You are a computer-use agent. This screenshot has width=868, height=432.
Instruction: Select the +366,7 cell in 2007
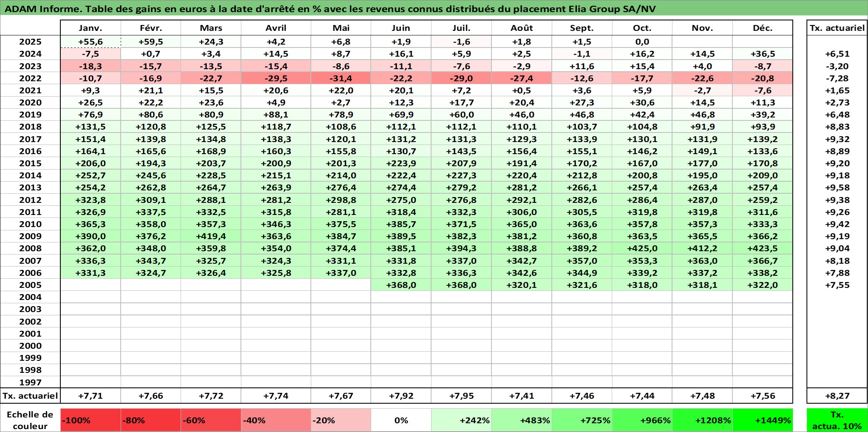click(762, 261)
